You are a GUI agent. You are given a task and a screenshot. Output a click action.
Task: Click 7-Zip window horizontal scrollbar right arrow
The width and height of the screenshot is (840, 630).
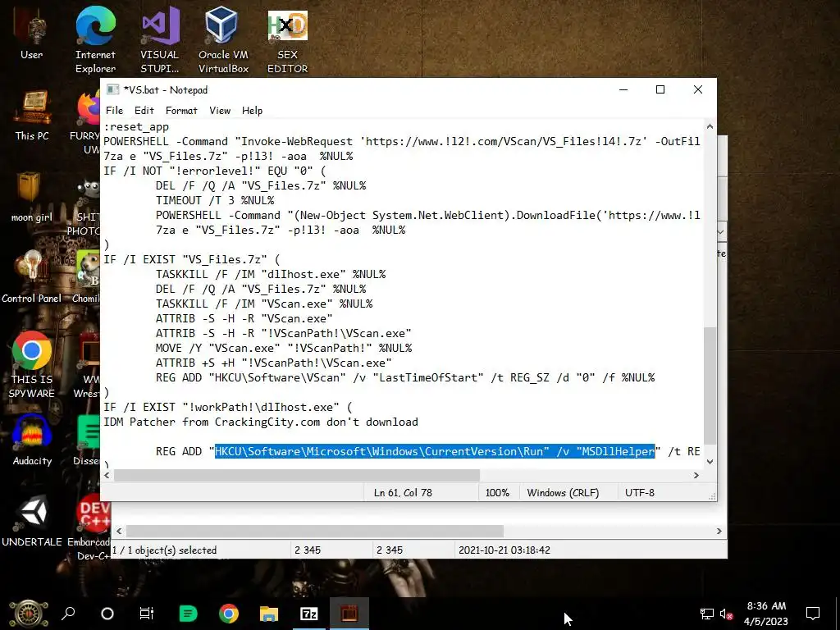[719, 531]
